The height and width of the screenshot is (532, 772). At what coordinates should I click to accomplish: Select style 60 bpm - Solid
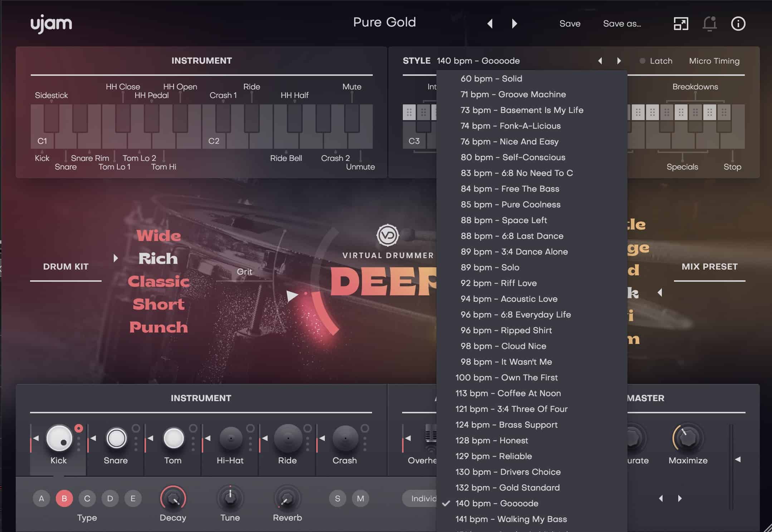click(532, 79)
